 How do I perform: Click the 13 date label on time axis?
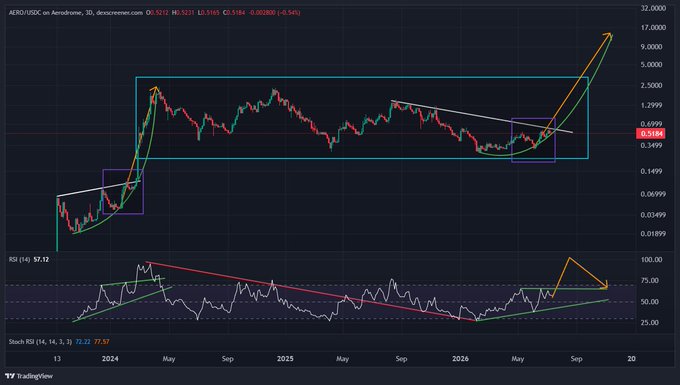point(57,359)
